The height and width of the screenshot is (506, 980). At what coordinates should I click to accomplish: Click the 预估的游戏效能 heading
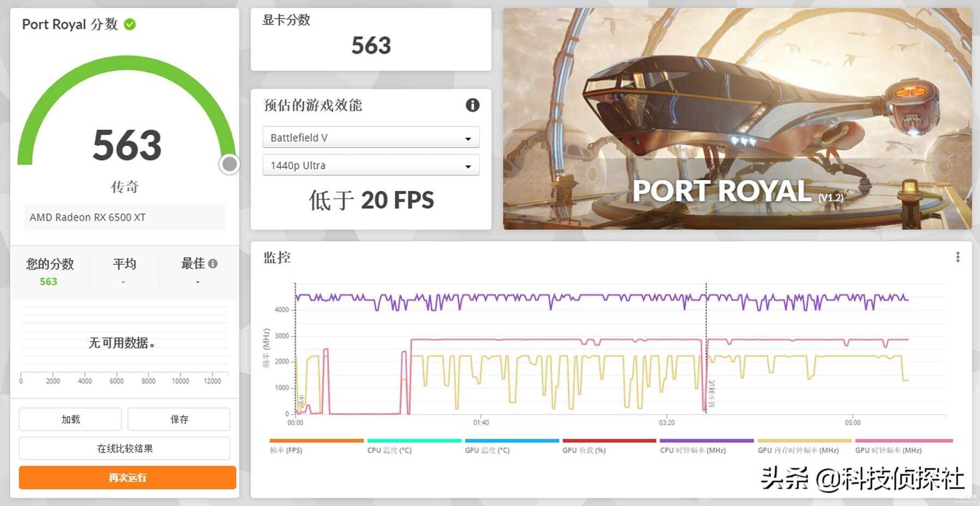313,105
